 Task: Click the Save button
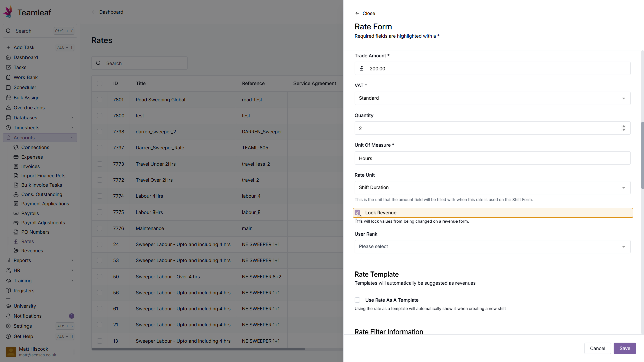pyautogui.click(x=624, y=348)
